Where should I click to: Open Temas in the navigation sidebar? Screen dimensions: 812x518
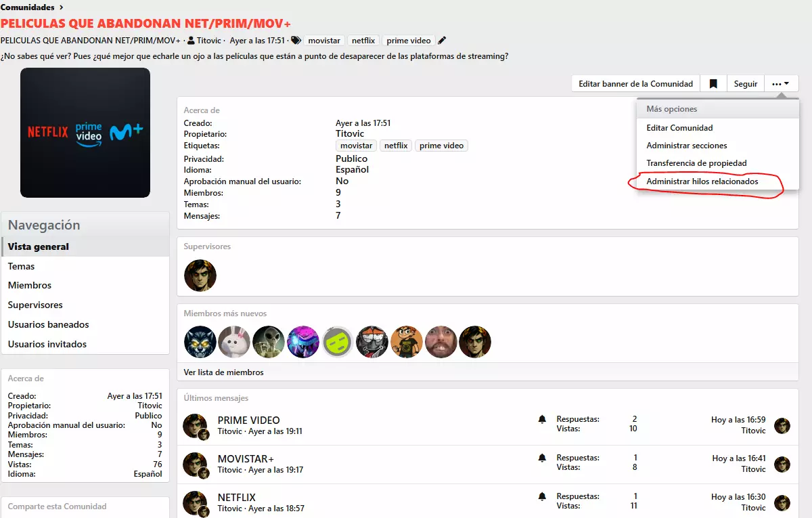click(85, 266)
